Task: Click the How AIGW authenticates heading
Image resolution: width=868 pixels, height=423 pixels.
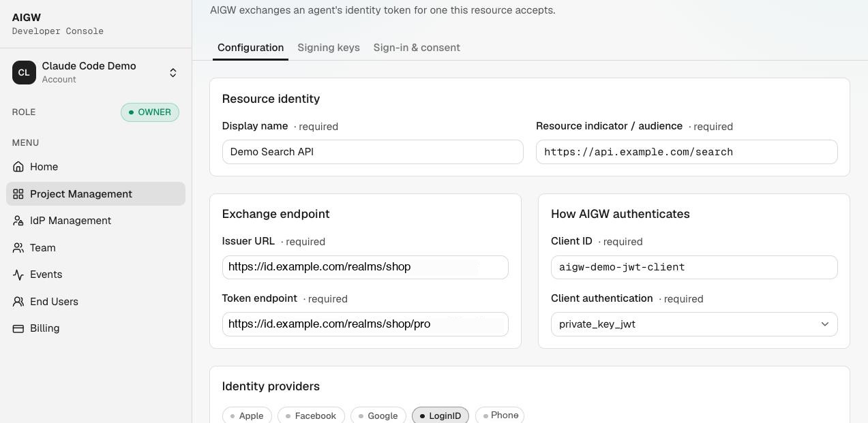Action: [620, 214]
